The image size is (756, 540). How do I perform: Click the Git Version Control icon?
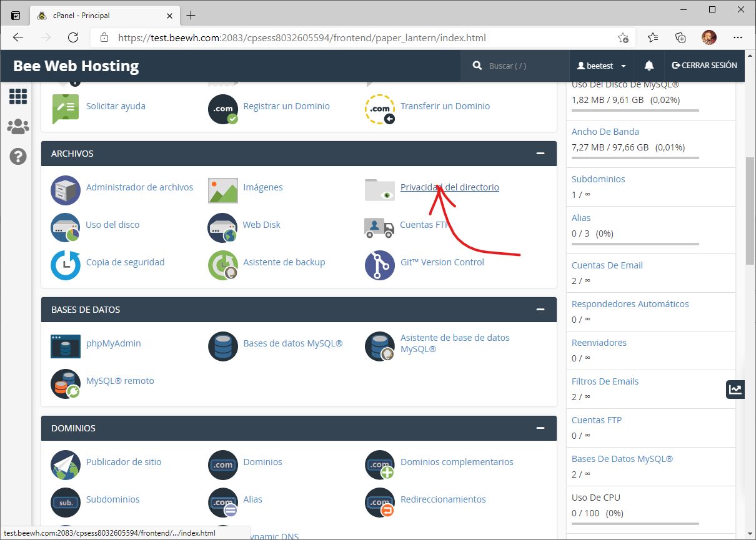tap(380, 265)
